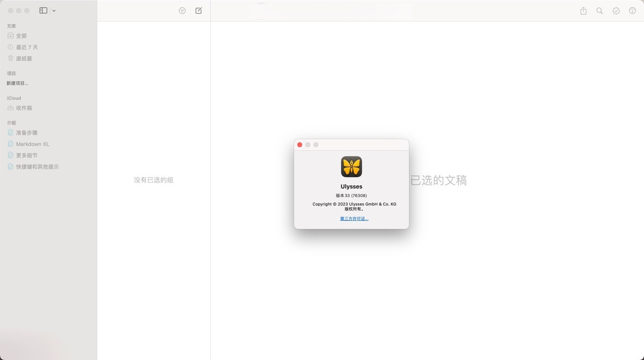The image size is (644, 360).
Task: Click the 没有已选的组 placeholder text
Action: (154, 180)
